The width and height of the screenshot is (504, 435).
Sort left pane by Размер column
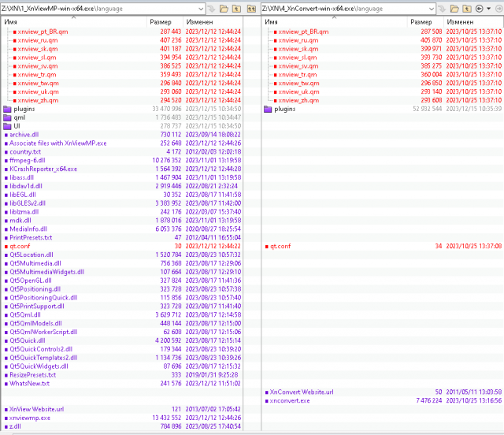click(x=165, y=22)
